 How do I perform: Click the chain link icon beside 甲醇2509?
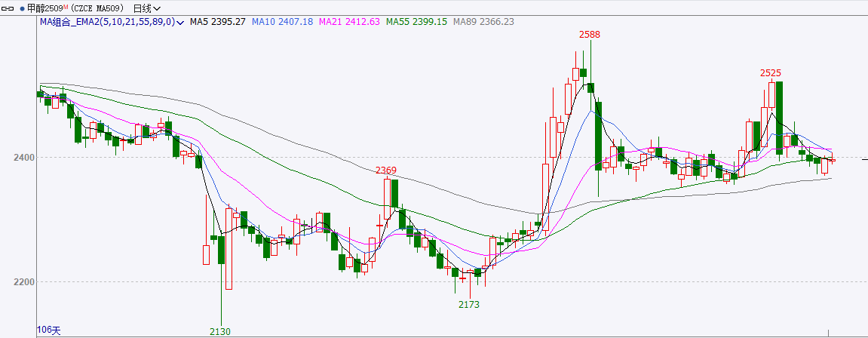pos(9,8)
